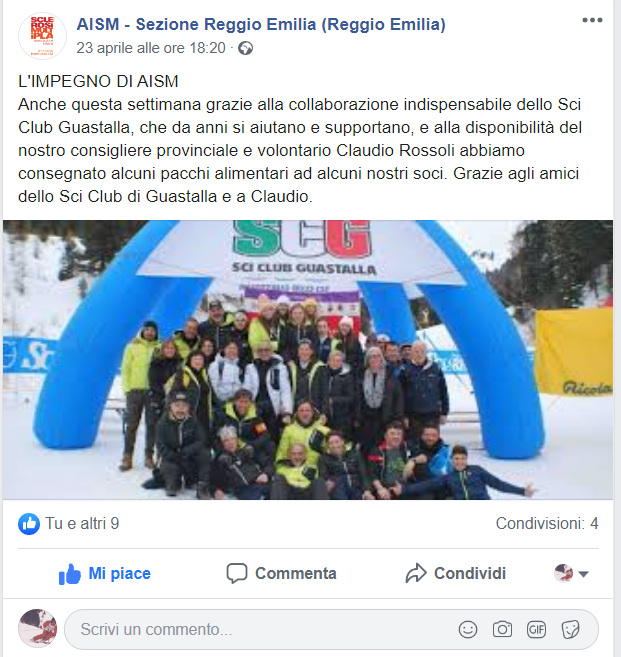Image resolution: width=621 pixels, height=657 pixels.
Task: Insert an emoji in the comment
Action: coord(468,629)
